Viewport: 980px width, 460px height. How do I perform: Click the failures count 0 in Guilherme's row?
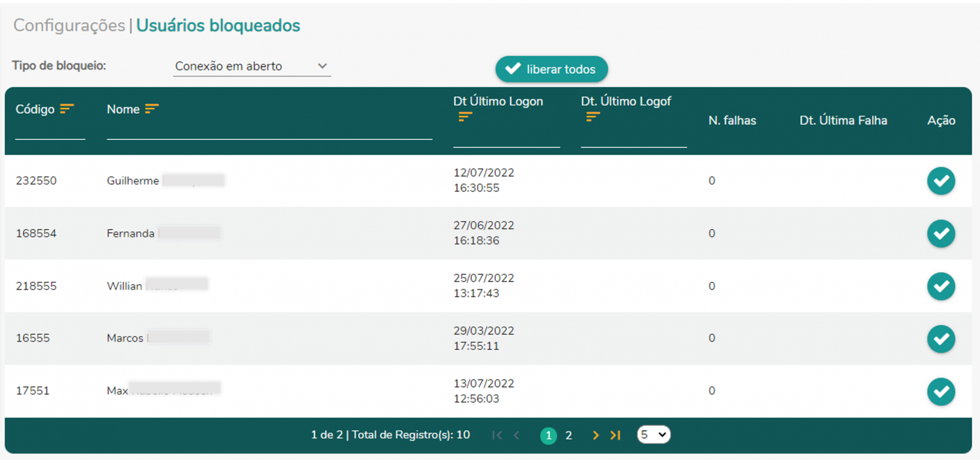(712, 181)
